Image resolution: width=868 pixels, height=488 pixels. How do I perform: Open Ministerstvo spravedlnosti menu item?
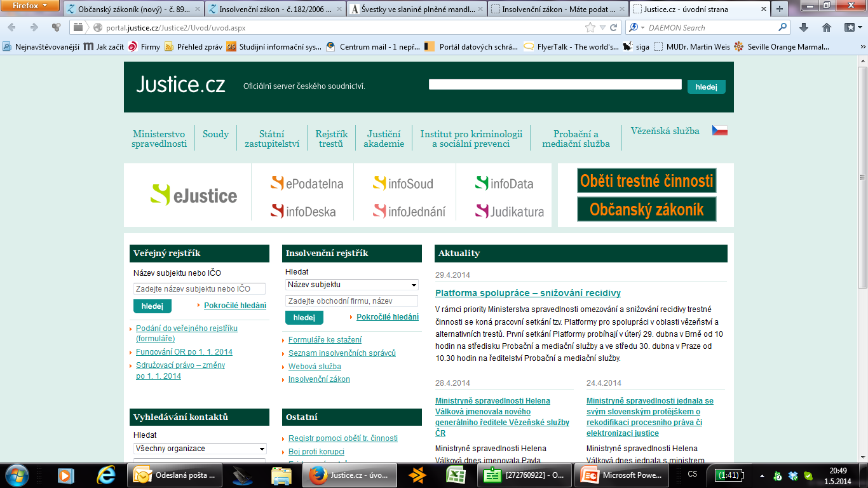(159, 139)
